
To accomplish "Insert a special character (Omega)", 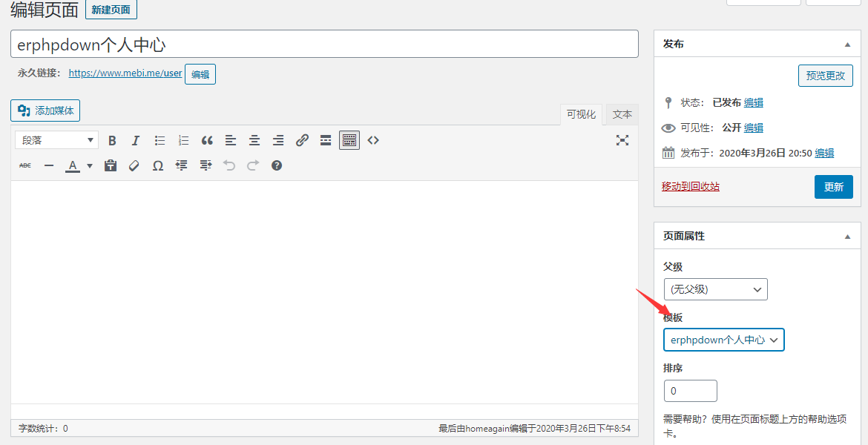I will (x=158, y=165).
